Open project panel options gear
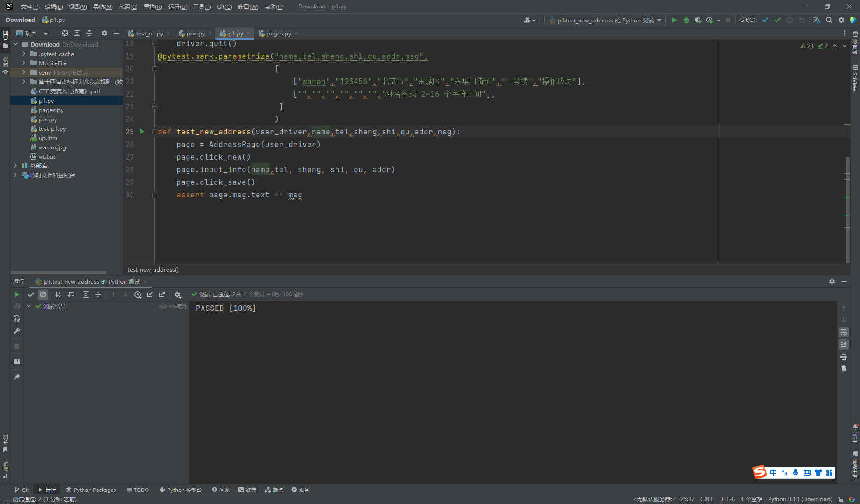This screenshot has width=860, height=504. 105,33
